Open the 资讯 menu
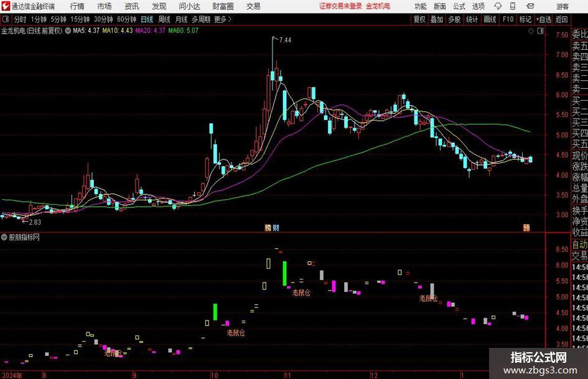The height and width of the screenshot is (379, 588). tap(132, 6)
